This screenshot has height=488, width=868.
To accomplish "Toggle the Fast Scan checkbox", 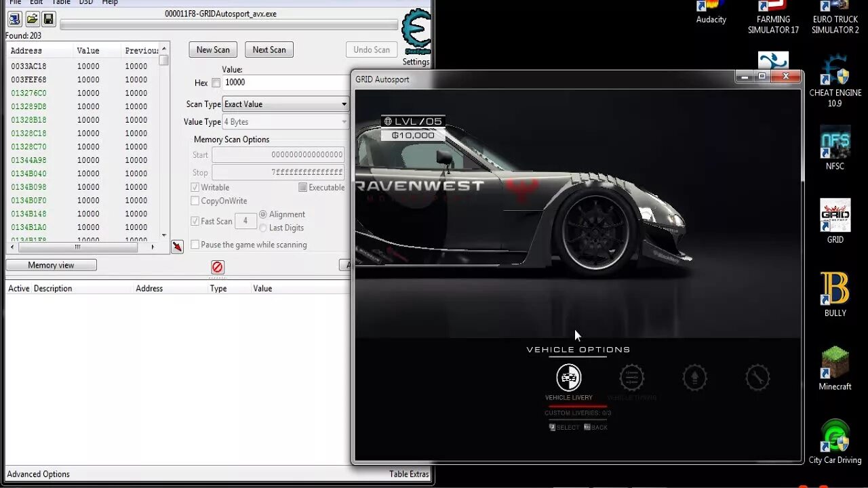I will pyautogui.click(x=195, y=222).
